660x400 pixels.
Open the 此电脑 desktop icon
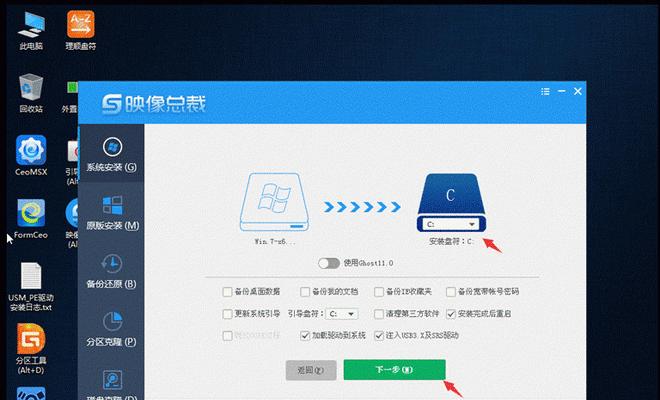coord(31,31)
